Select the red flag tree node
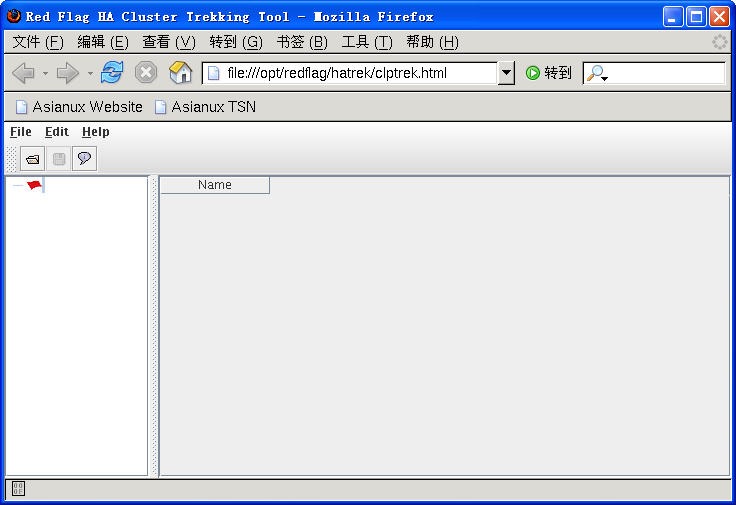Viewport: 736px width, 505px height. 34,185
